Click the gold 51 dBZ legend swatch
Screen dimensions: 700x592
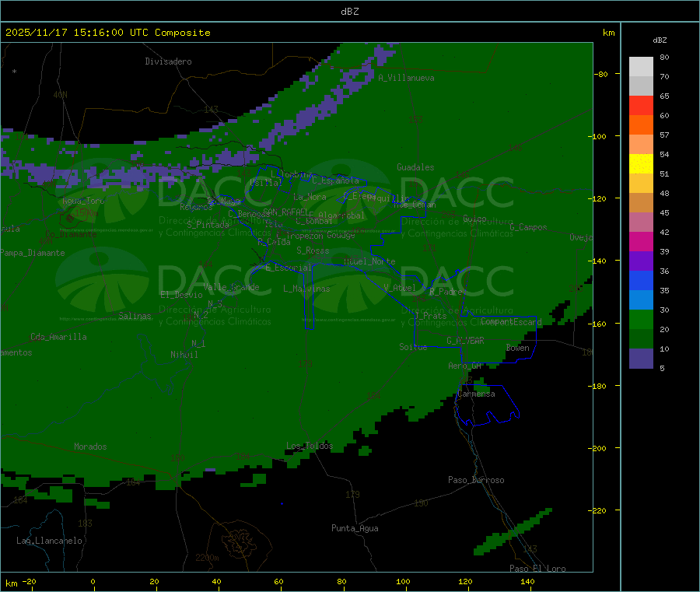click(x=641, y=183)
